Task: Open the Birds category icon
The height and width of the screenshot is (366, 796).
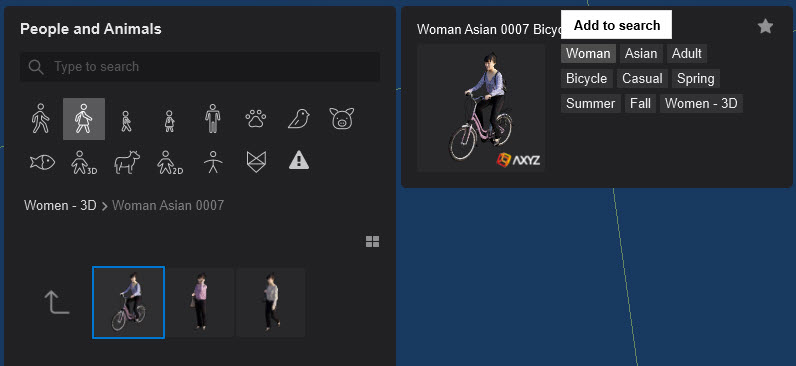Action: 299,119
